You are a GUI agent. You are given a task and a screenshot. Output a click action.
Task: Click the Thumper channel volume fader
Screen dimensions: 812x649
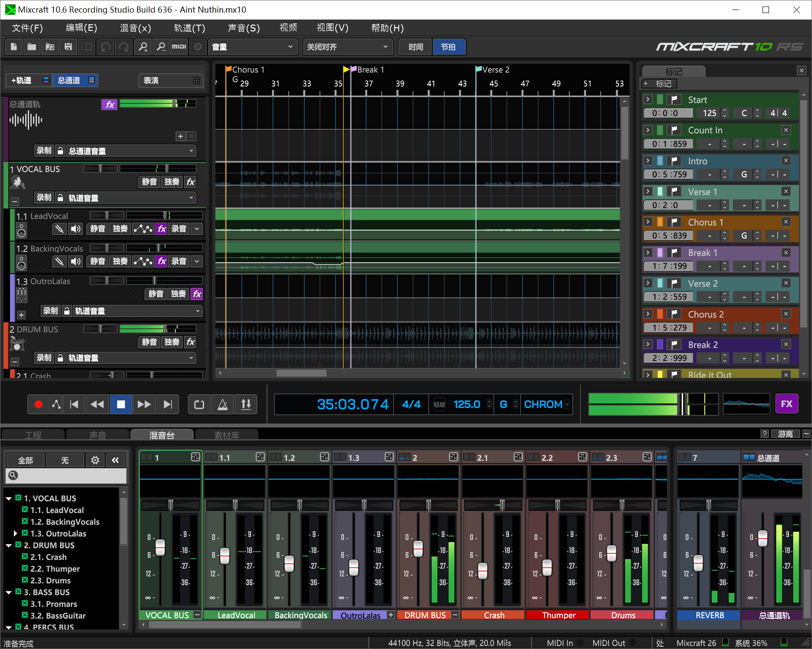(x=547, y=567)
